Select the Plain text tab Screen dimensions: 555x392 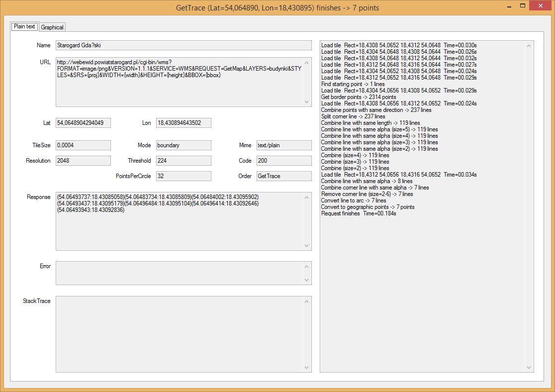[x=24, y=27]
